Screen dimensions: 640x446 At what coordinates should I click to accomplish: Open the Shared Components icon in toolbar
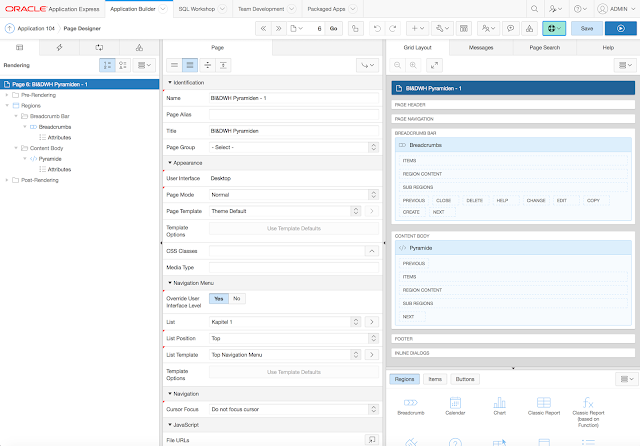click(529, 29)
